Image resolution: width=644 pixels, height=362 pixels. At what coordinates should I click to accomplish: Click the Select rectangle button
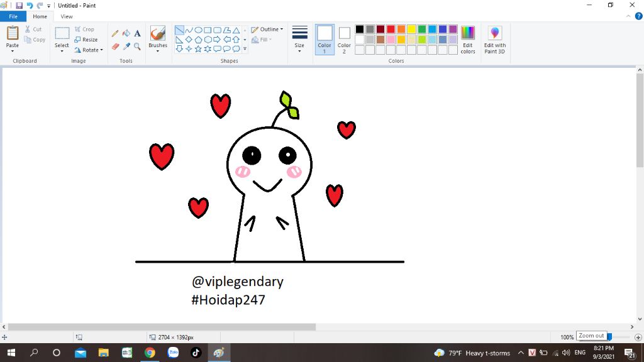tap(62, 34)
